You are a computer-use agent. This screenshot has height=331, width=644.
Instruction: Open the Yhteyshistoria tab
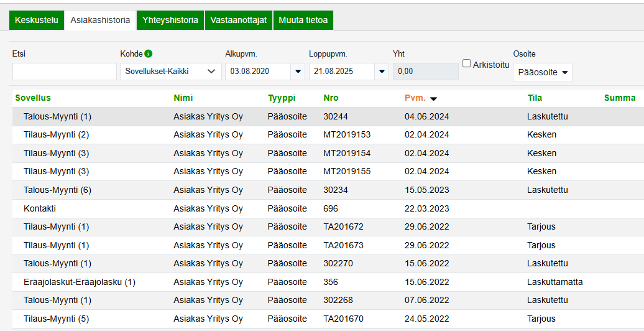click(x=170, y=20)
